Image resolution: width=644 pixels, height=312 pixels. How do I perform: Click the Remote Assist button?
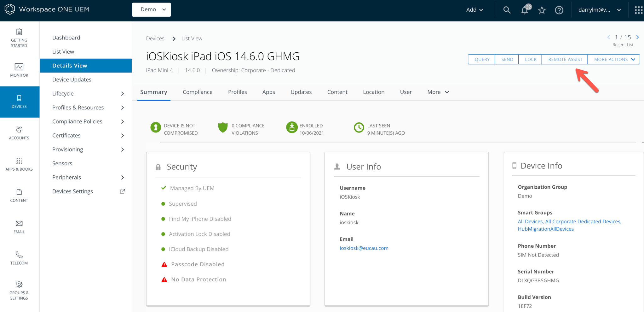point(565,59)
